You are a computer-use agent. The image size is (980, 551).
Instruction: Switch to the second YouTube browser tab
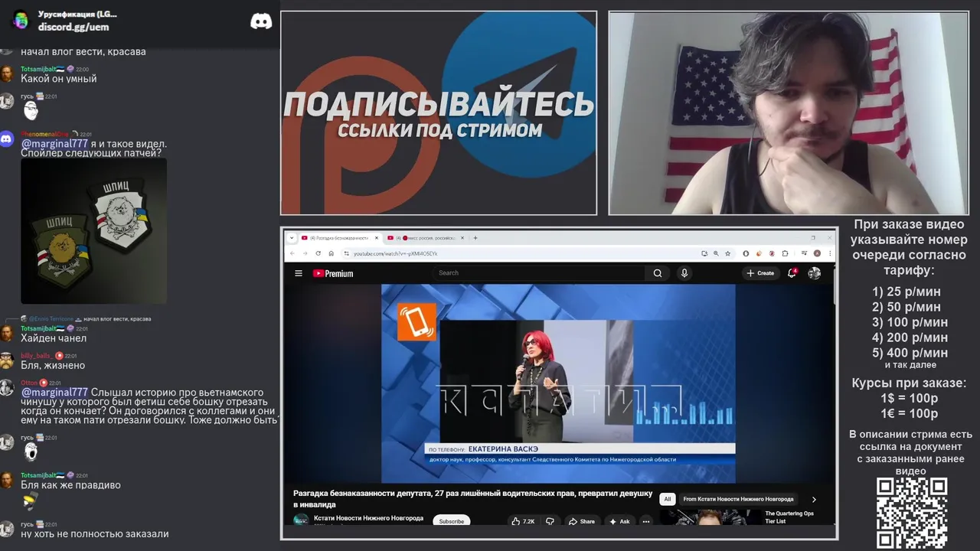point(426,238)
